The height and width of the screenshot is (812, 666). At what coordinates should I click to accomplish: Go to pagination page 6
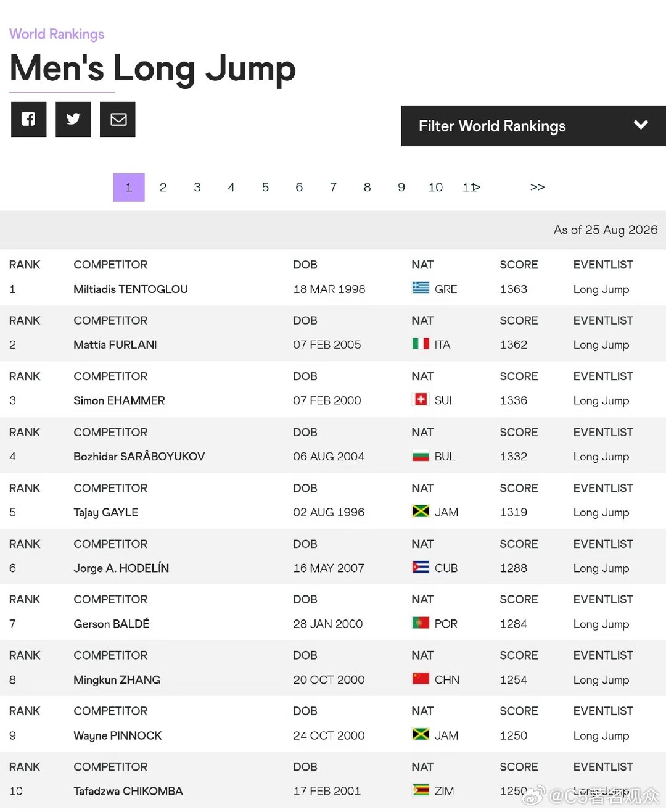click(299, 187)
